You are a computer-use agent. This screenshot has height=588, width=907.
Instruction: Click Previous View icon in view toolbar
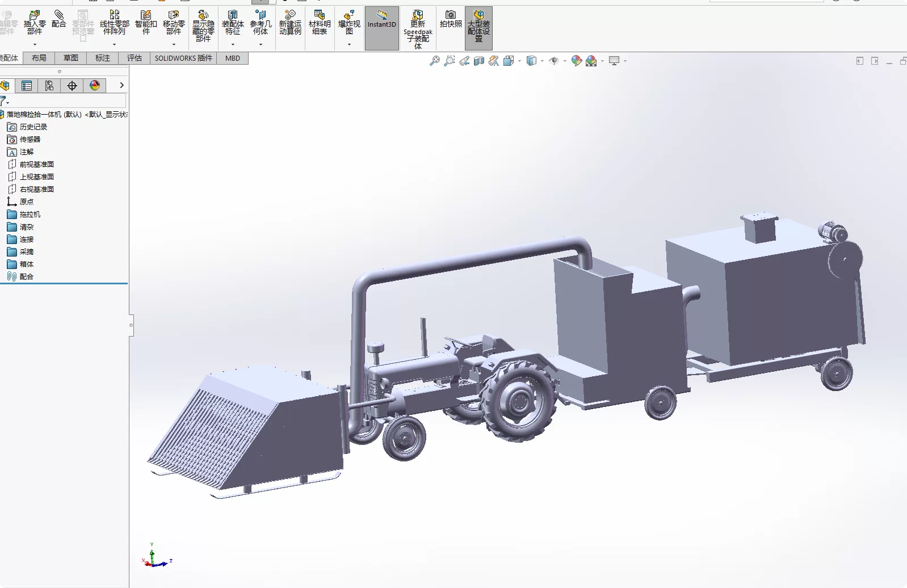464,61
